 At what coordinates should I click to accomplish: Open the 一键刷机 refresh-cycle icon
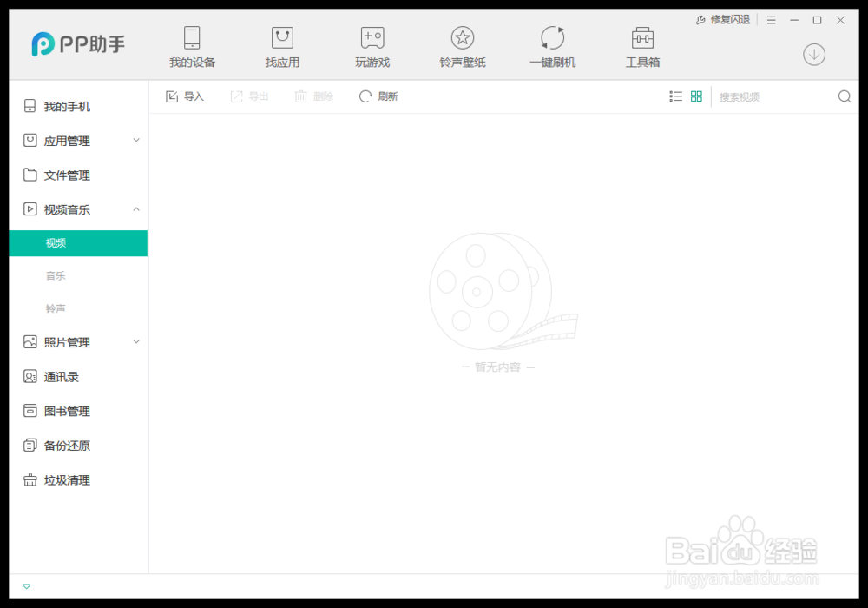pyautogui.click(x=552, y=37)
